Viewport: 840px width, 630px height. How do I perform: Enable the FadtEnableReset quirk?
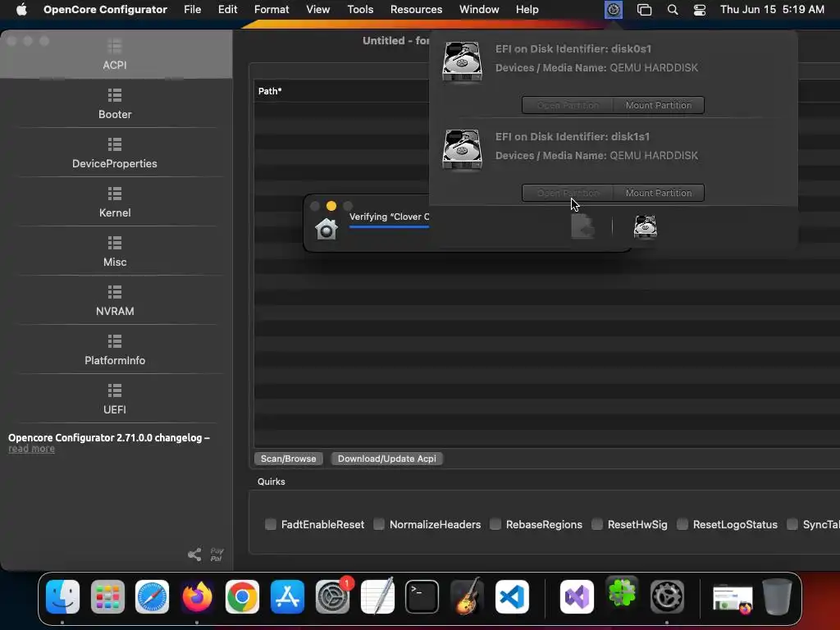(x=271, y=524)
